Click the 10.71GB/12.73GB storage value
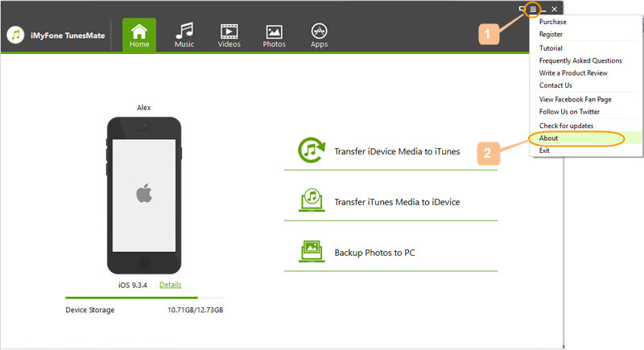This screenshot has height=350, width=644. tap(195, 310)
